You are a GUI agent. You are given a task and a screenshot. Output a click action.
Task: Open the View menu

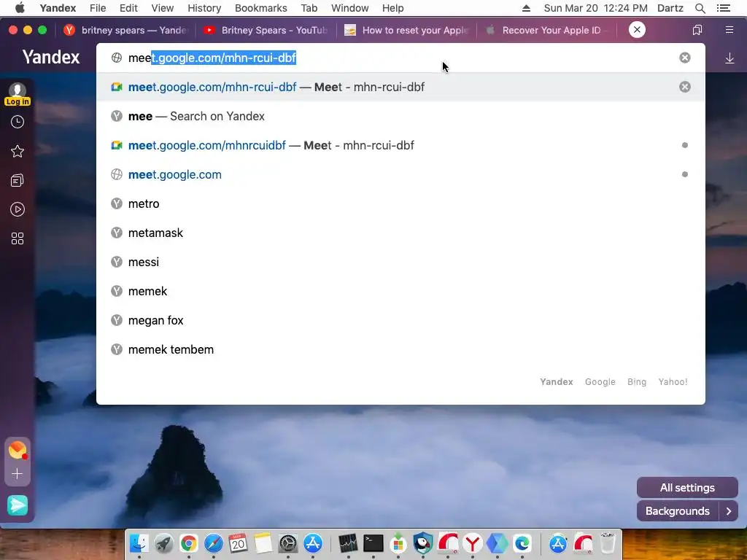[163, 8]
